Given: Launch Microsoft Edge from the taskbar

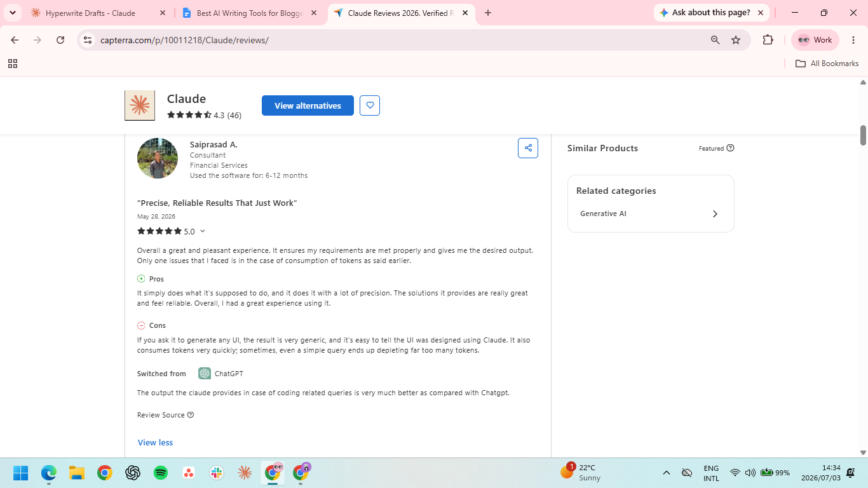Looking at the screenshot, I should coord(49,473).
